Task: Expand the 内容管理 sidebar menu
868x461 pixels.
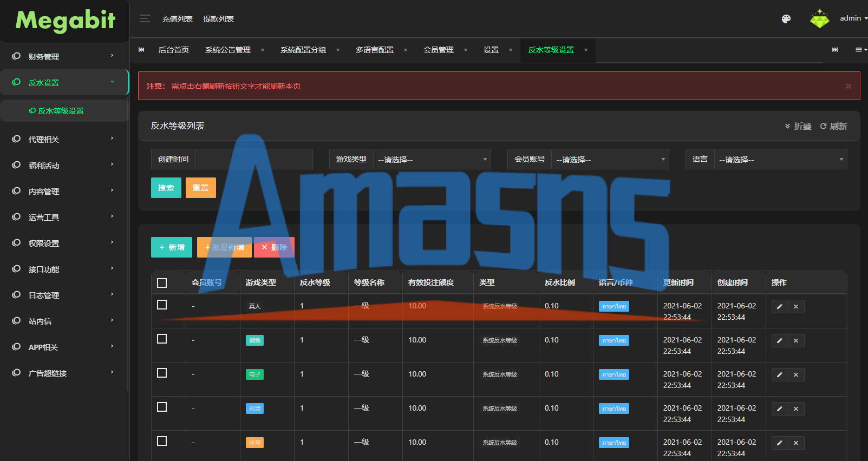Action: click(64, 191)
